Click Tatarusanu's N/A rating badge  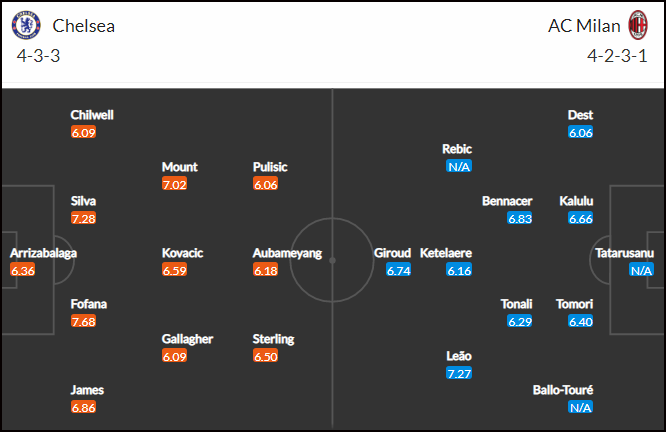click(x=641, y=270)
